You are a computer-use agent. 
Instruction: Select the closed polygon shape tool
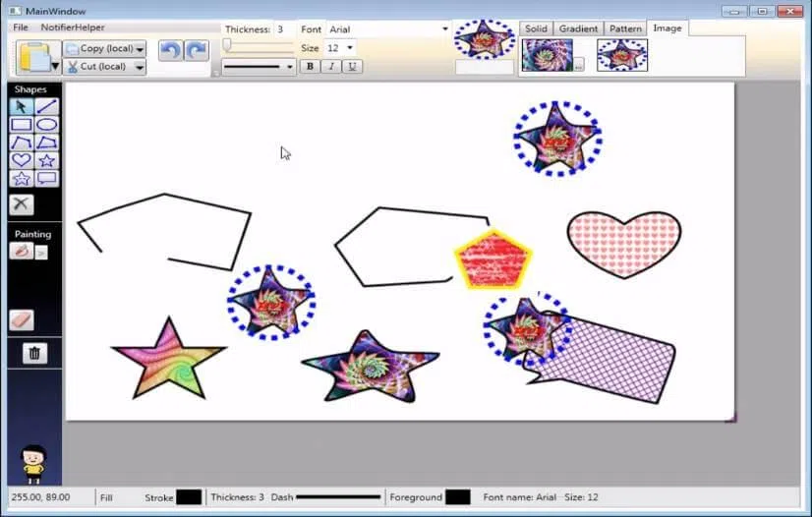click(x=46, y=143)
